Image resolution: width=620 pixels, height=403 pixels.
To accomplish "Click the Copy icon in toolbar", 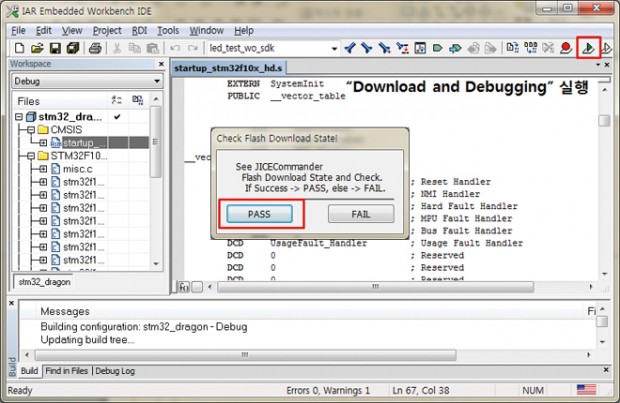I will tap(134, 48).
